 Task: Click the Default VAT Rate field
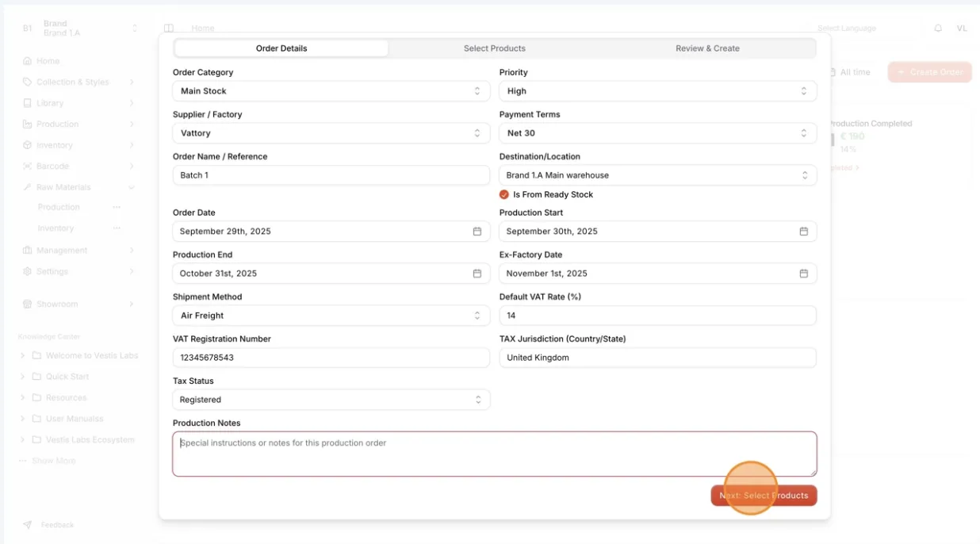[x=658, y=316]
